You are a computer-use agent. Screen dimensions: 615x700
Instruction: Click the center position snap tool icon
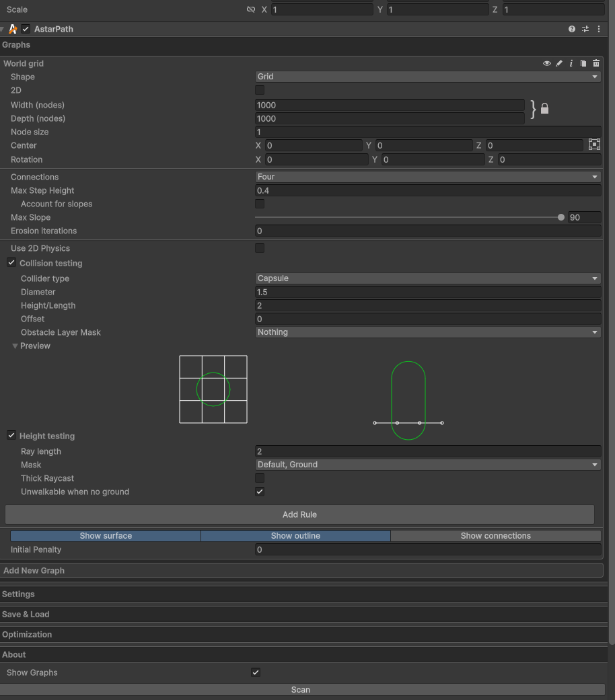pyautogui.click(x=594, y=145)
